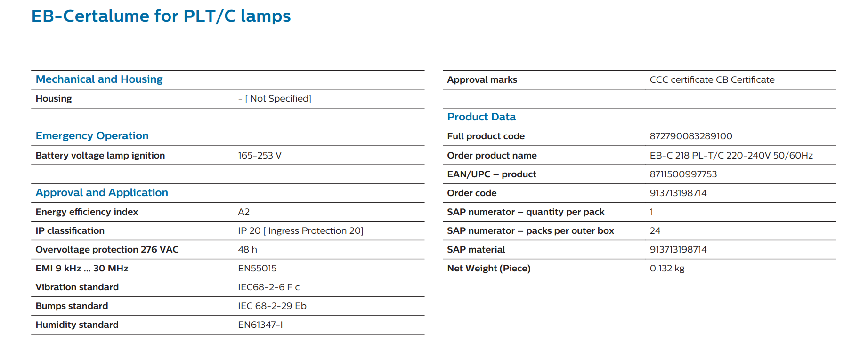
Task: Select the Approval and Application heading
Action: point(102,193)
